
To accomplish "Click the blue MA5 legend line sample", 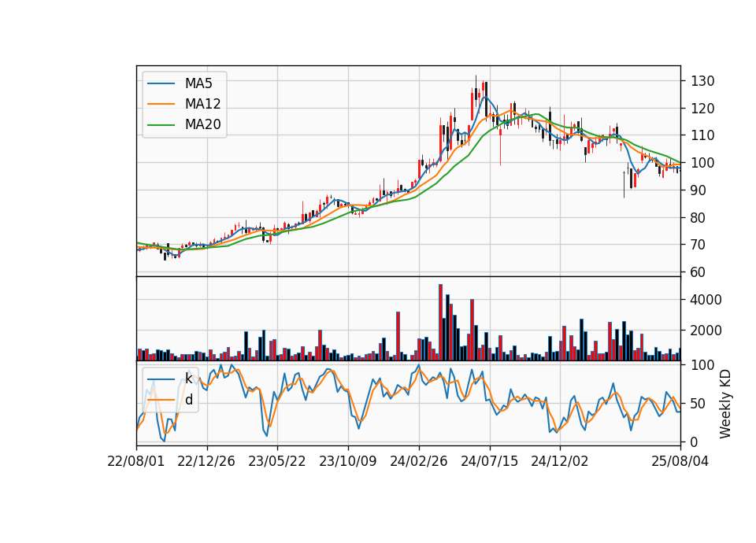I will point(161,83).
